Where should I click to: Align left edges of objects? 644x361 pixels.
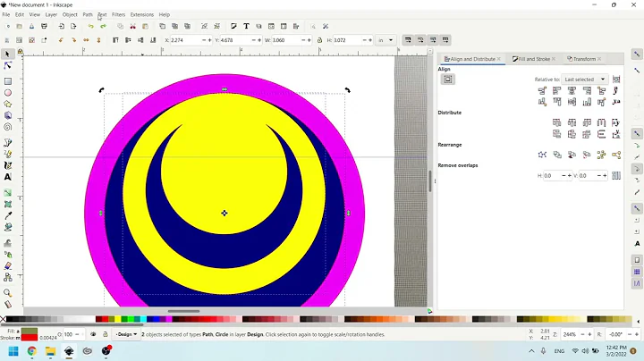pos(557,90)
